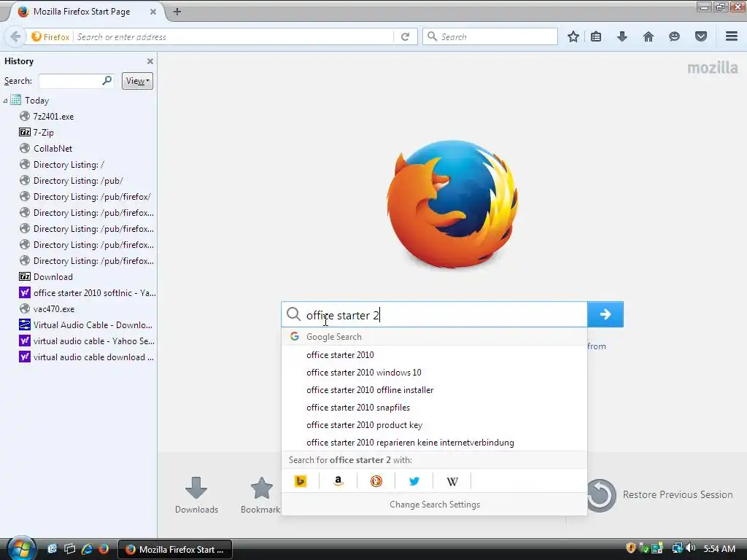Click the blue search go arrow
This screenshot has height=560, width=747.
pyautogui.click(x=605, y=314)
